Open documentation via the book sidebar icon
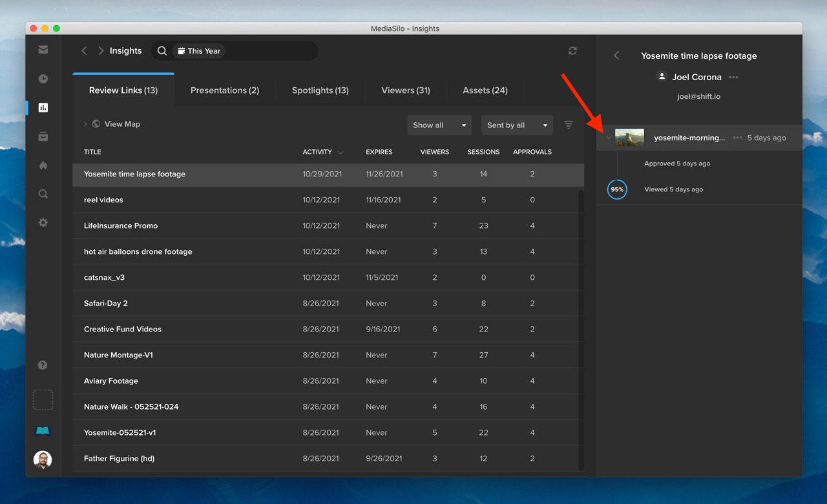827x504 pixels. (43, 430)
